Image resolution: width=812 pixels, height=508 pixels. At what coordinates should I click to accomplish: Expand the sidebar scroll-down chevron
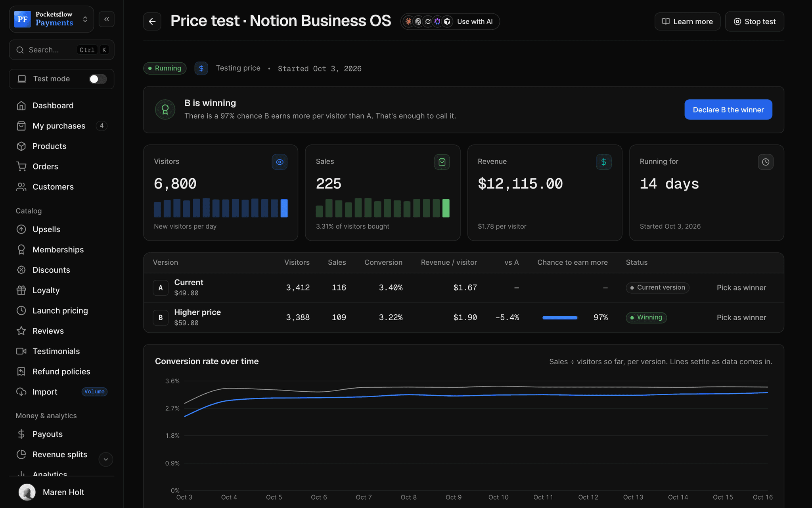[105, 459]
